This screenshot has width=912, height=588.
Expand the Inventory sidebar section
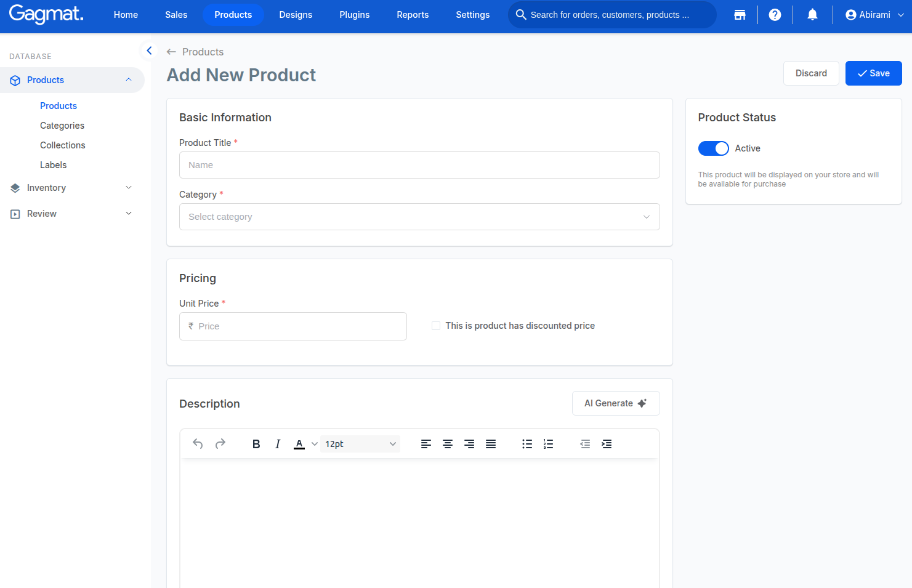[x=72, y=188]
